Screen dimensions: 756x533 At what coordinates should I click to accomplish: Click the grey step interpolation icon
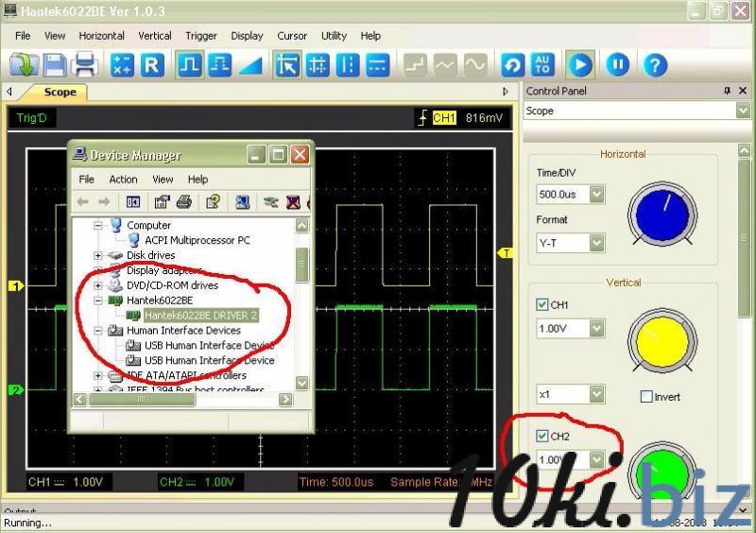[415, 64]
